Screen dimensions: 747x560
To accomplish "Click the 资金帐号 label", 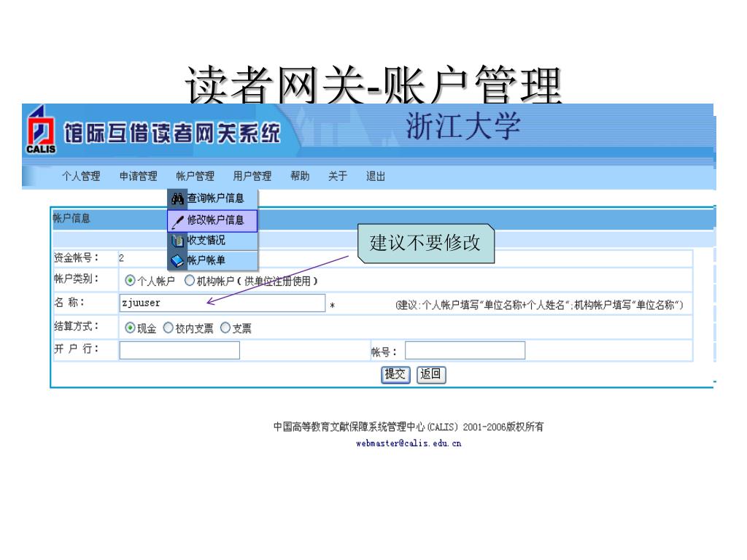I will [76, 257].
